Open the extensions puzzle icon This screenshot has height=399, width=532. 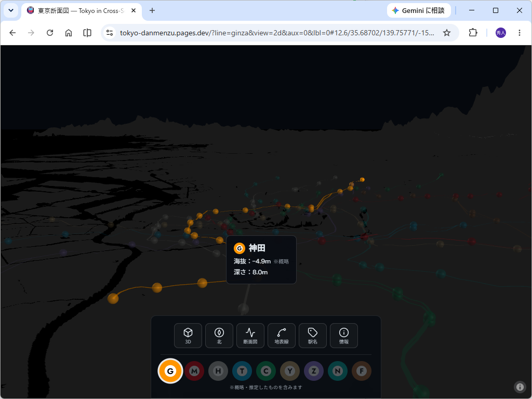[x=473, y=33]
